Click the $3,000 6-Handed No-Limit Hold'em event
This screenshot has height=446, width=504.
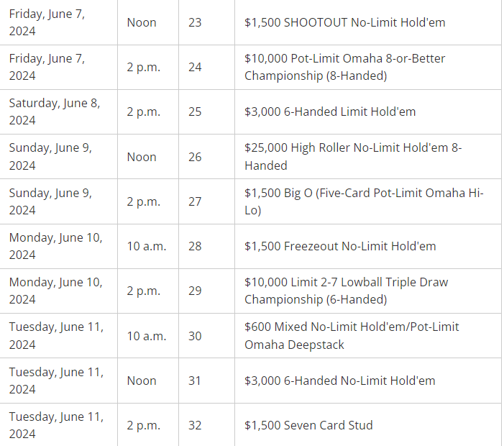click(339, 381)
